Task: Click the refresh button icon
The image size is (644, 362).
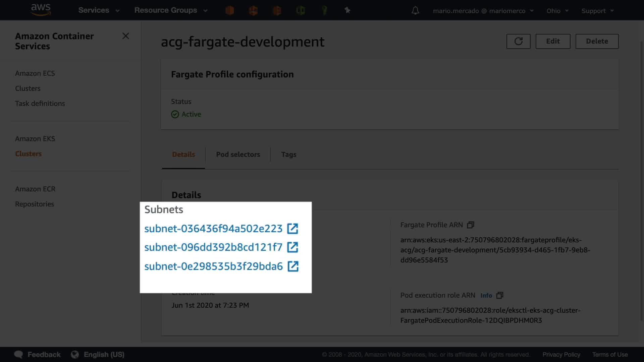Action: coord(518,41)
